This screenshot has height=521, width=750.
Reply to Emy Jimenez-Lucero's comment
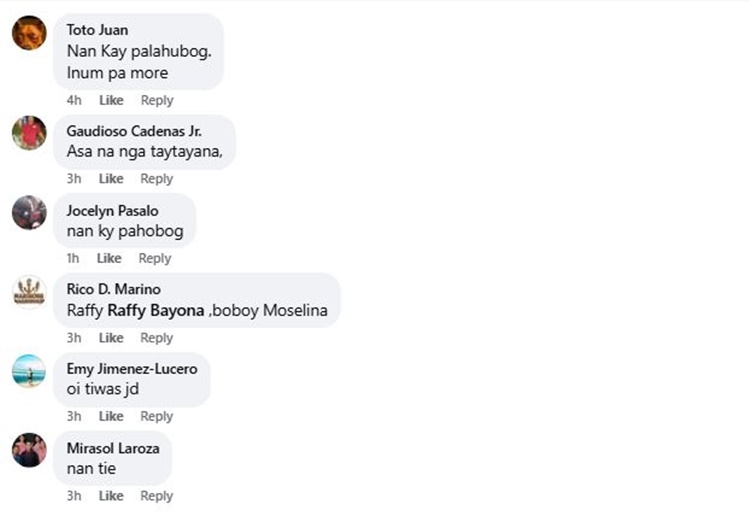pos(156,417)
